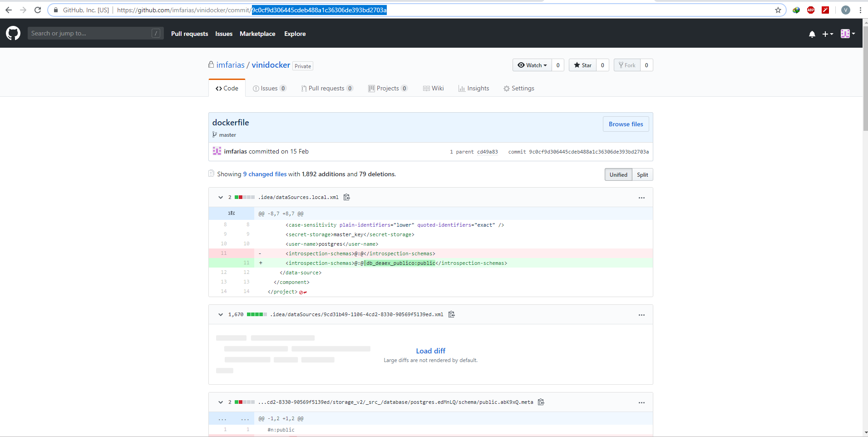Switch diff view to Split
Screen dimensions: 868x437
[x=642, y=174]
